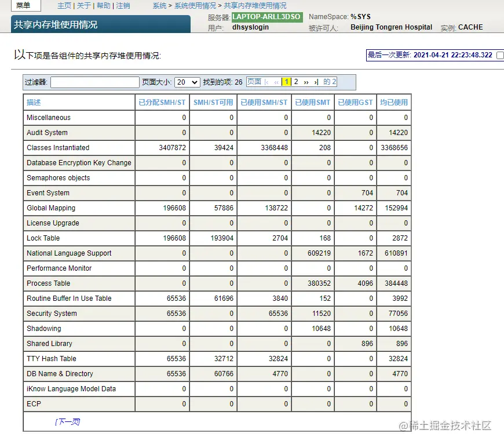Open the 菜单 menu button

(25, 5)
